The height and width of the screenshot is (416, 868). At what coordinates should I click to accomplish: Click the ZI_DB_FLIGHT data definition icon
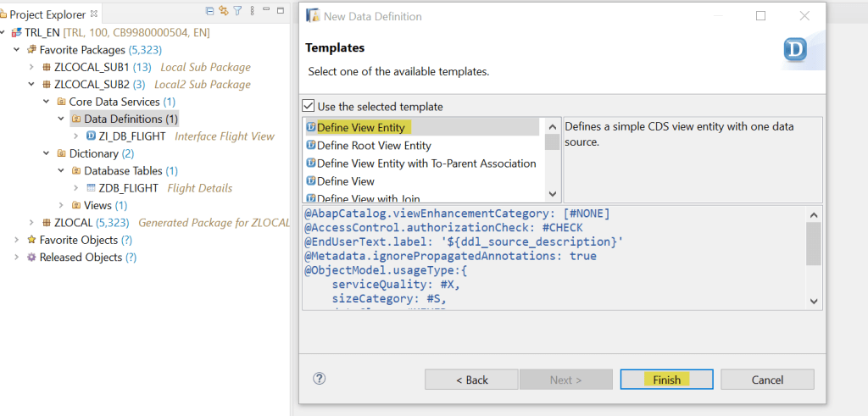[91, 136]
